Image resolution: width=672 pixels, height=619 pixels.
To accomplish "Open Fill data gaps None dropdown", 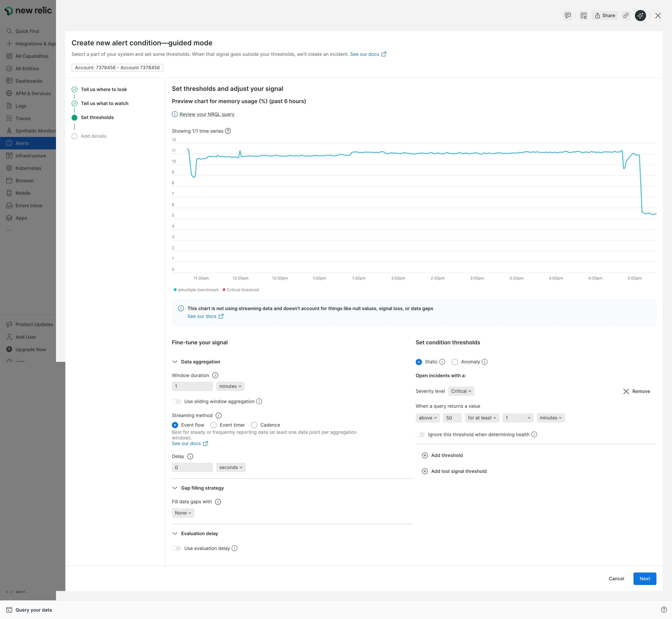I will tap(183, 513).
